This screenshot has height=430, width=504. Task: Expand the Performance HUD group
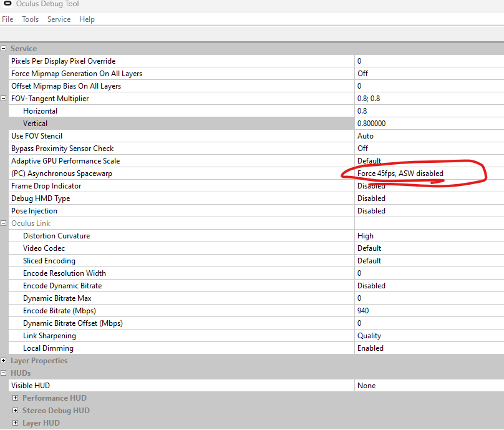[x=15, y=398]
